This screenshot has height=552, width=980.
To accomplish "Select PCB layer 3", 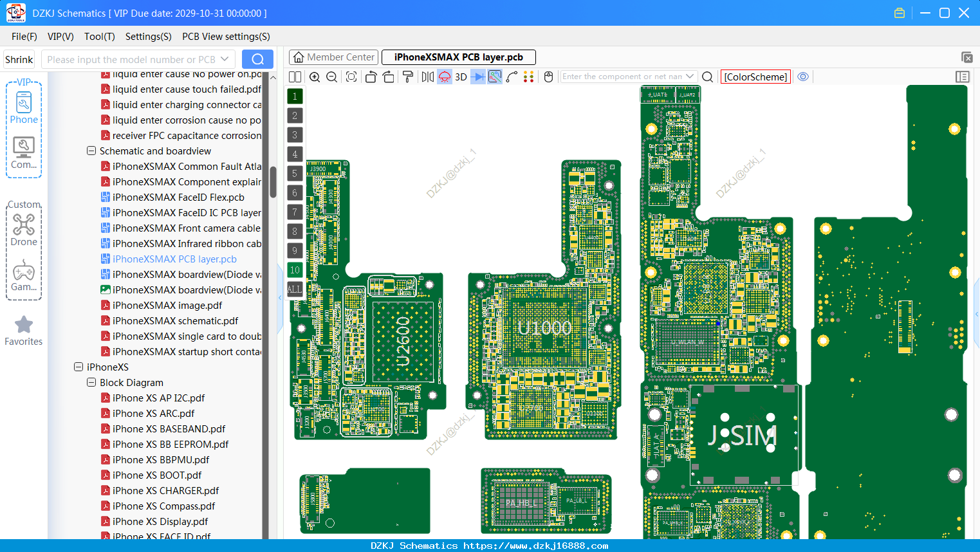I will 295,135.
